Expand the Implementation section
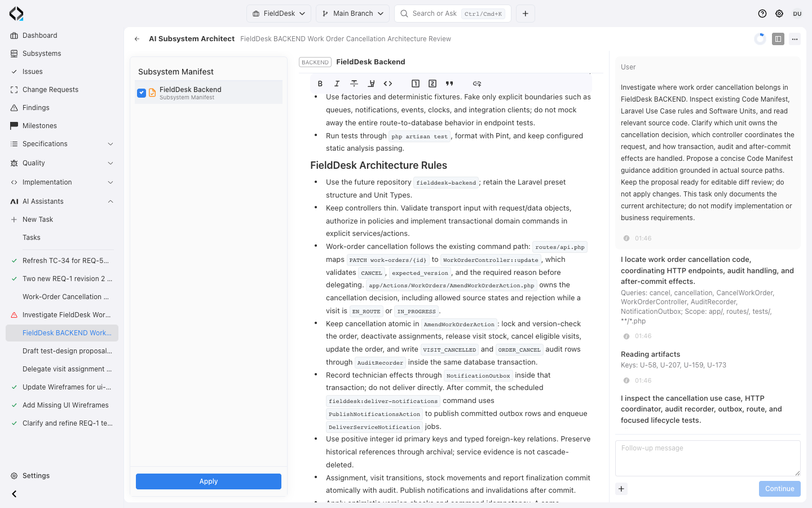This screenshot has height=508, width=812. click(62, 182)
